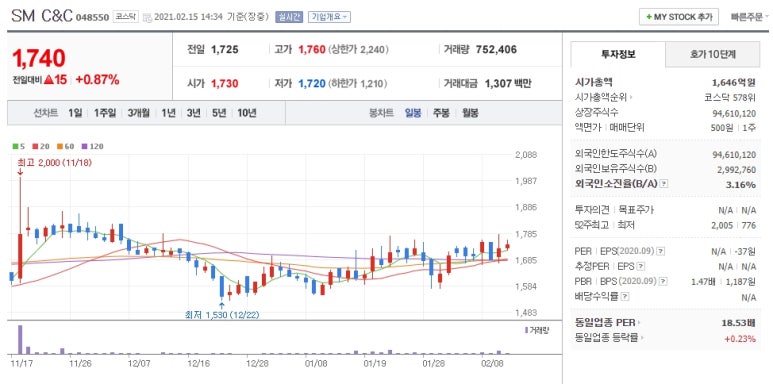
Task: Click the tall 11/17 volume bar
Action: (x=20, y=339)
